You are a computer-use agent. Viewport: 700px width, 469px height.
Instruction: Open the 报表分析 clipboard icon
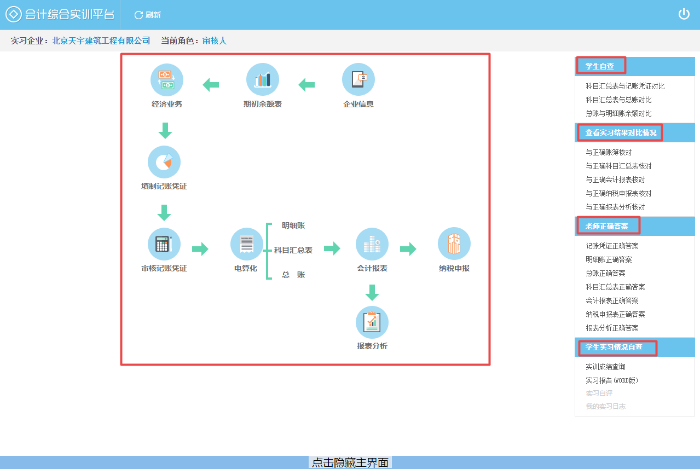372,322
